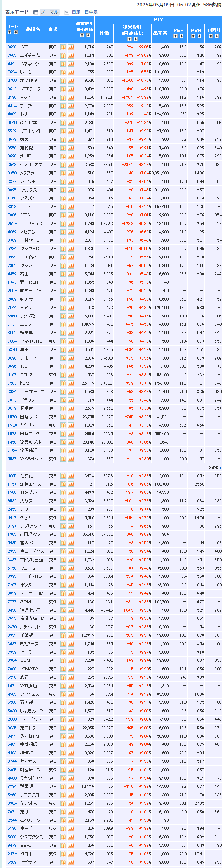
Task: Click the 出来高 column header
Action: (x=160, y=33)
